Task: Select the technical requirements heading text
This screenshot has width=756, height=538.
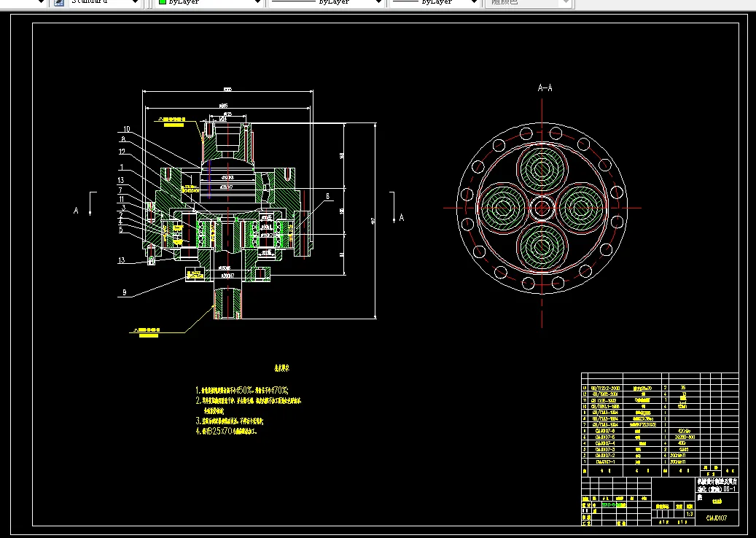Action: pos(281,368)
